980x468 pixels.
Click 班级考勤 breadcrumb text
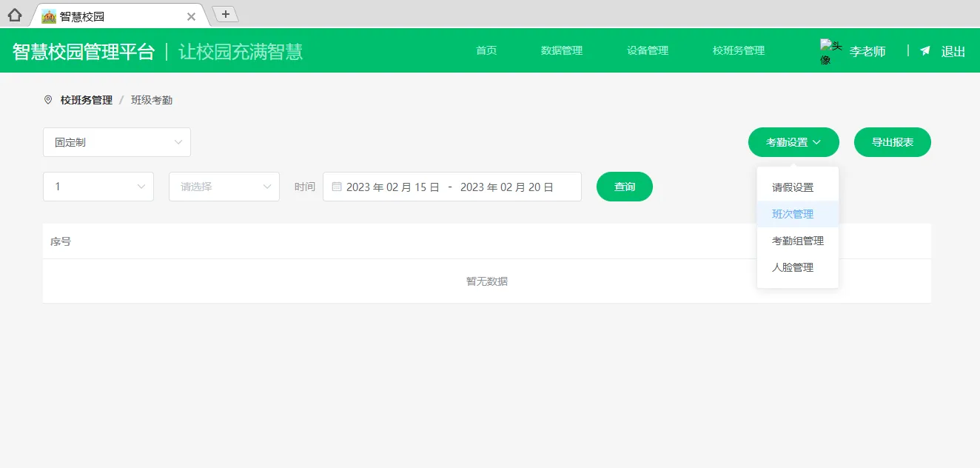pyautogui.click(x=152, y=100)
